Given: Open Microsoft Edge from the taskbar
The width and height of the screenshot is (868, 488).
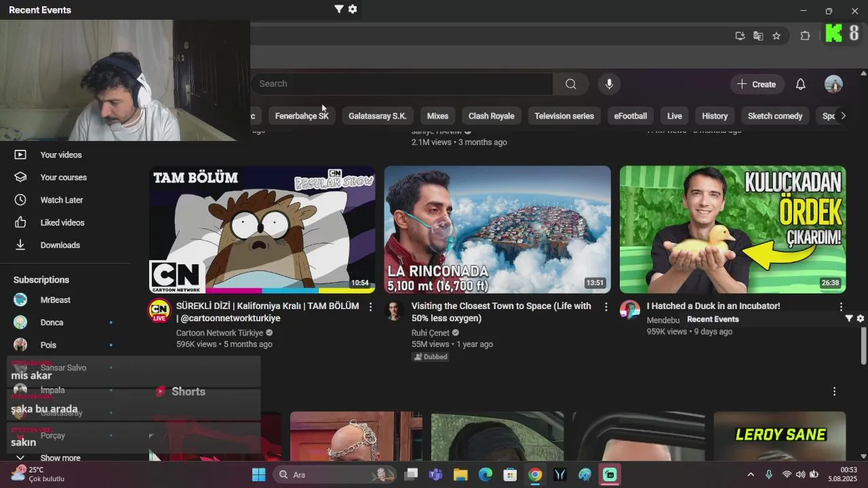Looking at the screenshot, I should tap(486, 474).
